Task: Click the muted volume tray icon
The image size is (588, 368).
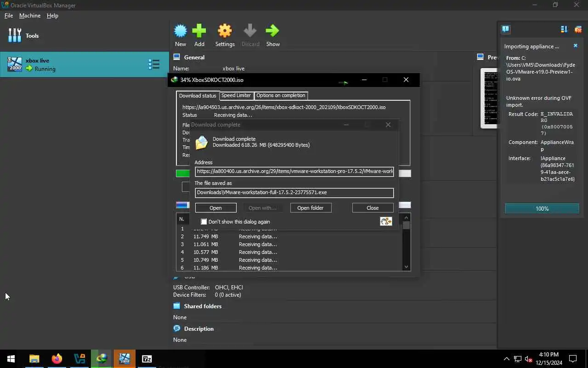Action: click(x=529, y=359)
